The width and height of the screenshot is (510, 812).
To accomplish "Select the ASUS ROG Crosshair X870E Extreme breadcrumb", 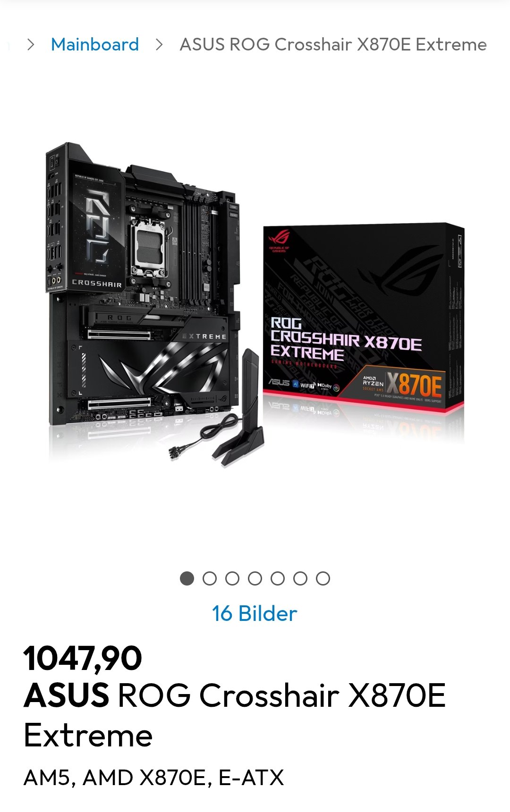I will (x=333, y=45).
